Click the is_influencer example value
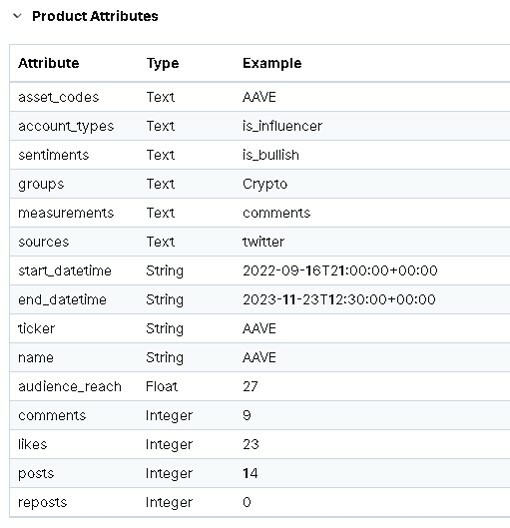This screenshot has width=510, height=528. tap(282, 126)
